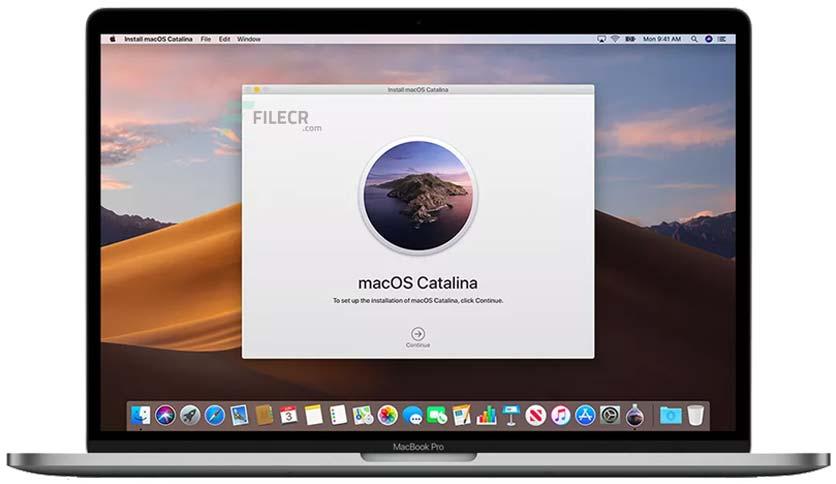Image resolution: width=836 pixels, height=484 pixels.
Task: Open Reminders list icon in Dock
Action: [x=338, y=415]
